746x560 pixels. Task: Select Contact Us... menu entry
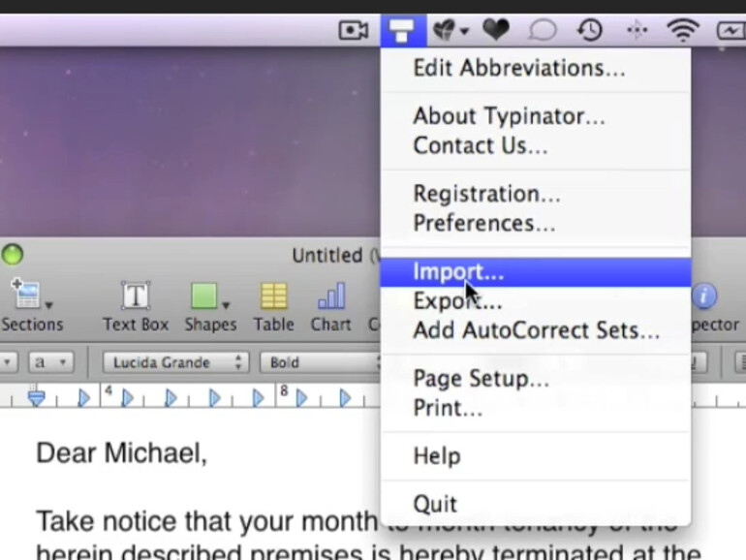pyautogui.click(x=536, y=145)
